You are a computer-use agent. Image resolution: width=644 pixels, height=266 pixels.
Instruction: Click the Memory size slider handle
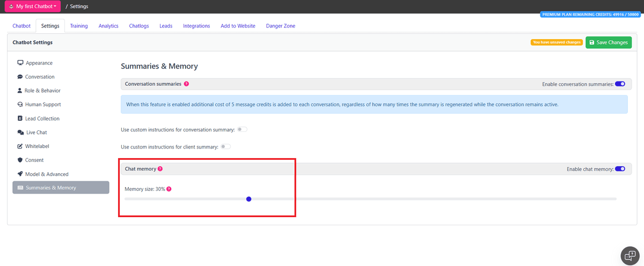248,199
